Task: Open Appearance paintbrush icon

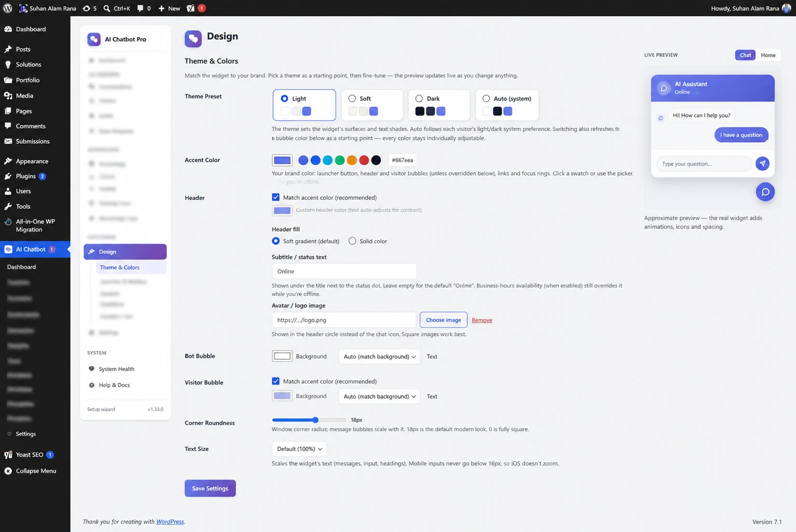Action: tap(8, 161)
